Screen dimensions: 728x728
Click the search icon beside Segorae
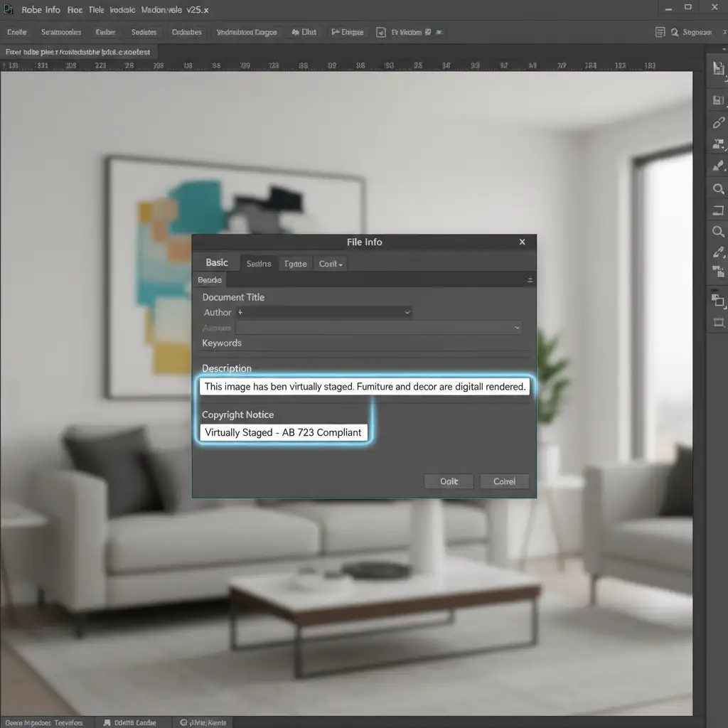pos(660,32)
